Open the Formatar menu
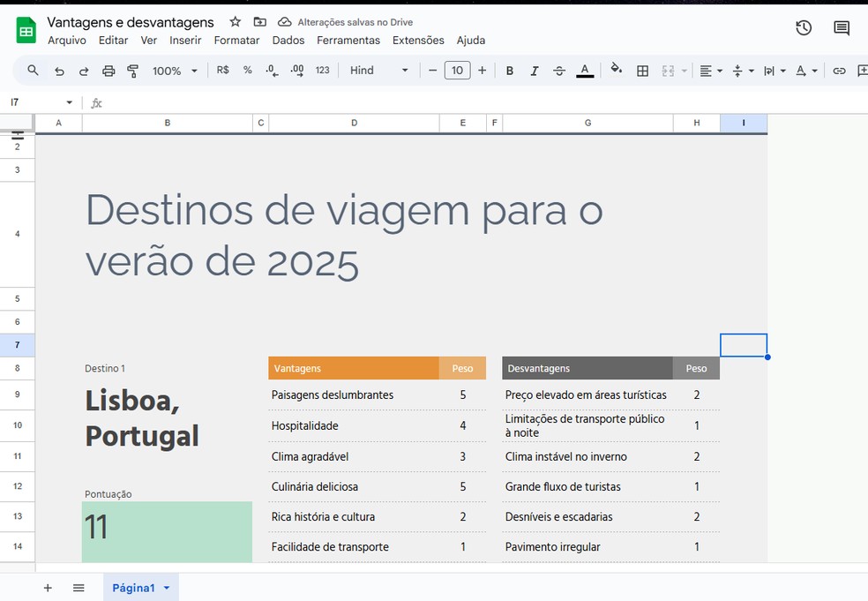The width and height of the screenshot is (868, 601). pos(236,40)
